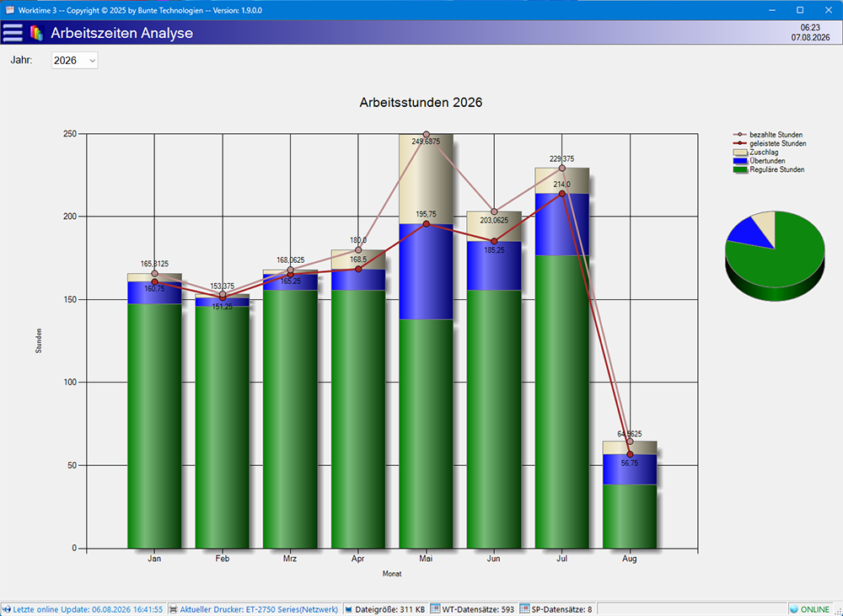Click the Aktueller Drucker ET-2750 Series text
The height and width of the screenshot is (616, 843).
tap(259, 609)
